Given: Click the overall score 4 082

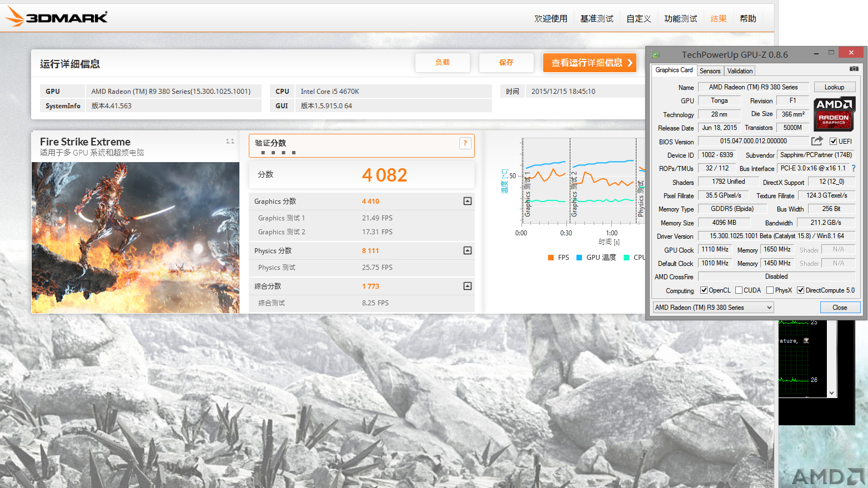Looking at the screenshot, I should click(x=385, y=175).
